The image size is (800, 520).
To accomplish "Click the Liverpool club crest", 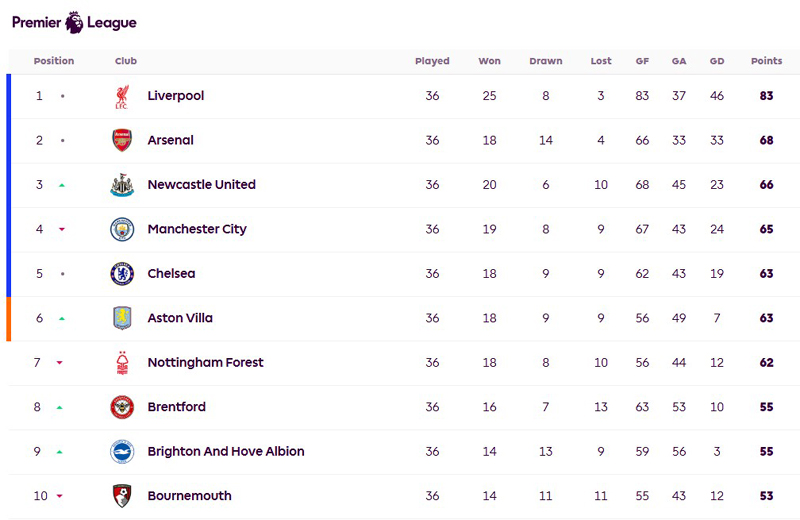I will tap(121, 96).
